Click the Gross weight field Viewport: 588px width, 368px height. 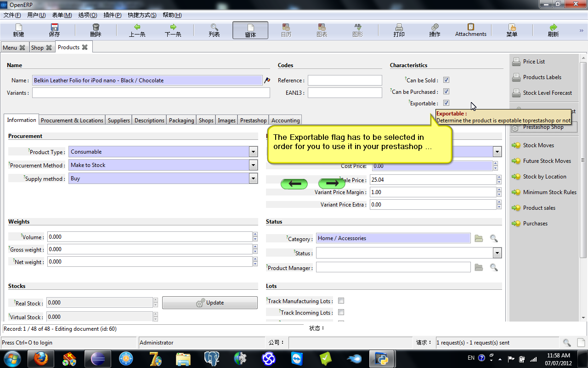(x=149, y=249)
